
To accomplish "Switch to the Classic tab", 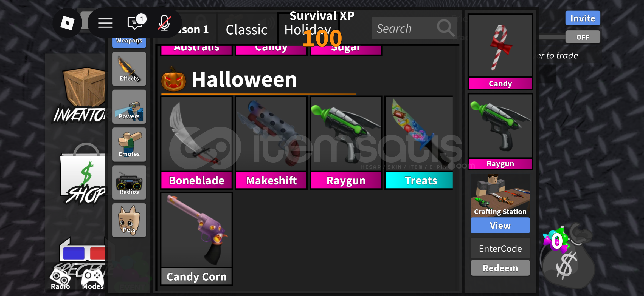I will [246, 30].
